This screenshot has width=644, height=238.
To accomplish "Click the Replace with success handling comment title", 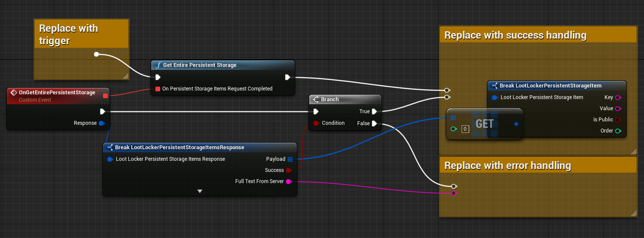I will tap(515, 35).
